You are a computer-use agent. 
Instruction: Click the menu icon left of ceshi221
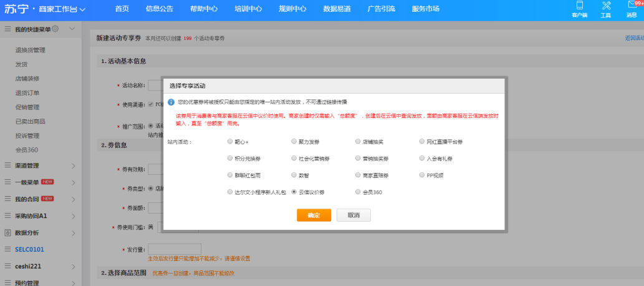(7, 266)
